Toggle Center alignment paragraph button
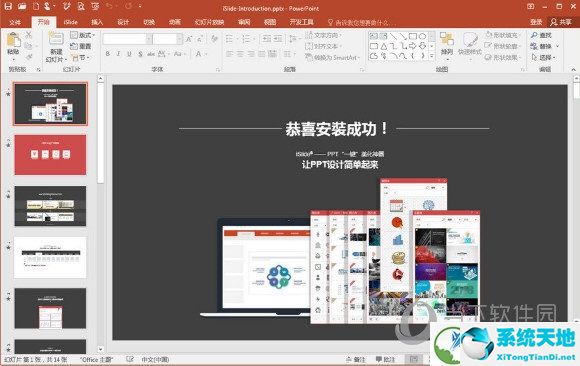The width and height of the screenshot is (580, 366). [240, 54]
